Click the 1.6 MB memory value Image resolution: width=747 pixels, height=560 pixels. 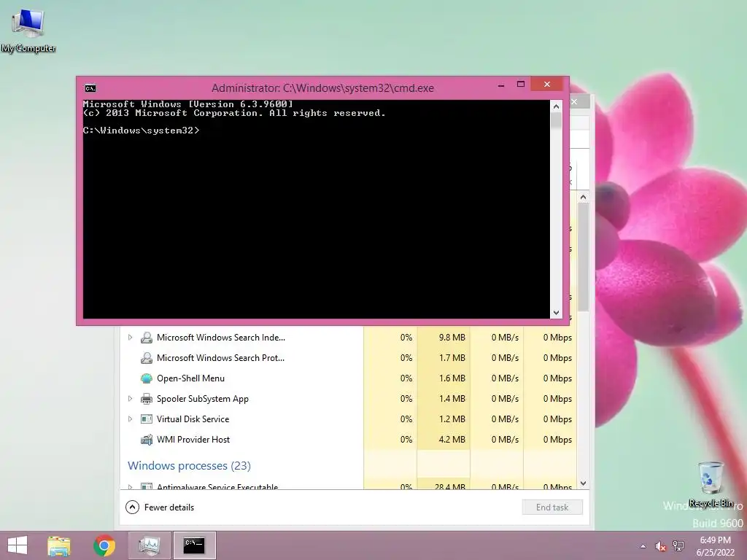pyautogui.click(x=452, y=378)
